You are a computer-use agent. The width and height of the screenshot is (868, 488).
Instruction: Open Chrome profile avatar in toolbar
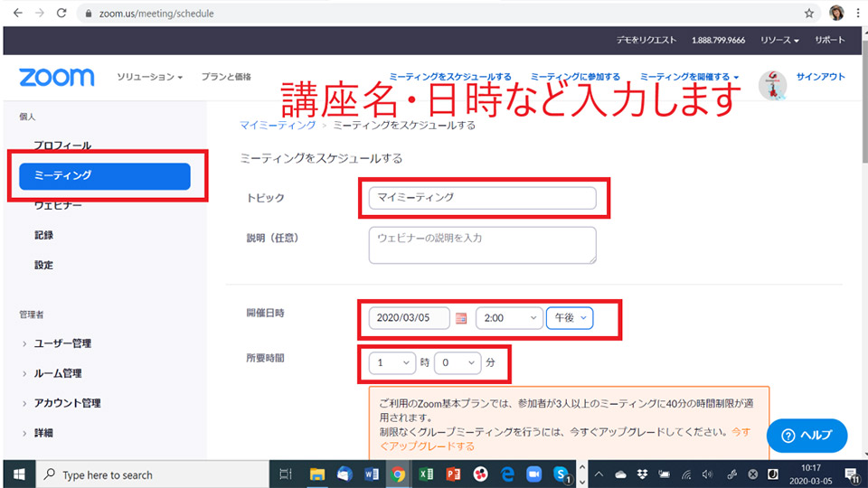(x=836, y=13)
